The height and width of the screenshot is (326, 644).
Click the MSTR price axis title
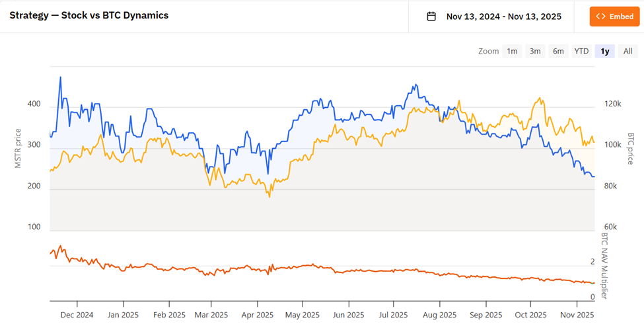18,149
